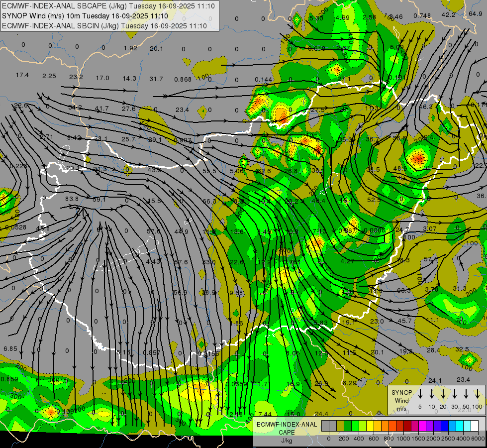Click the '48.8' value on the map

click(400, 169)
